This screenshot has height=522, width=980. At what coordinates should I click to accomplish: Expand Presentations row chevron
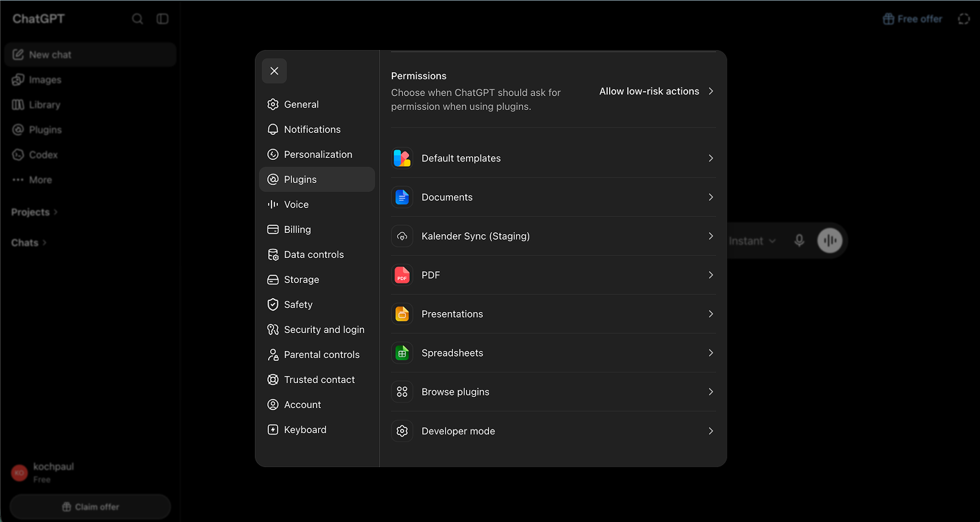tap(711, 314)
